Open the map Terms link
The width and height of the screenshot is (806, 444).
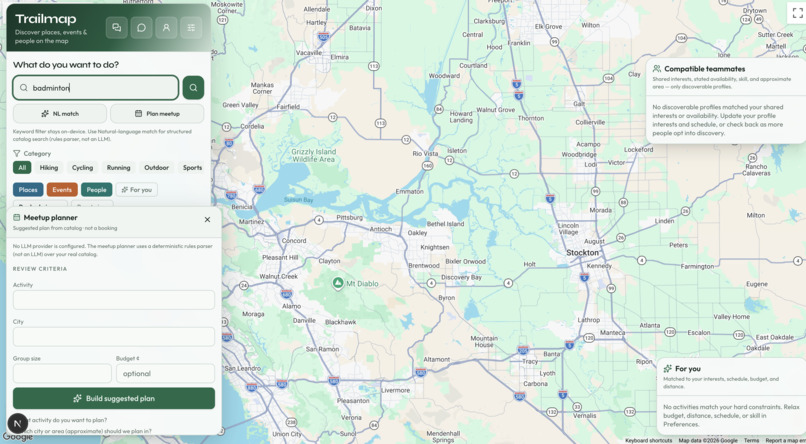pyautogui.click(x=751, y=440)
